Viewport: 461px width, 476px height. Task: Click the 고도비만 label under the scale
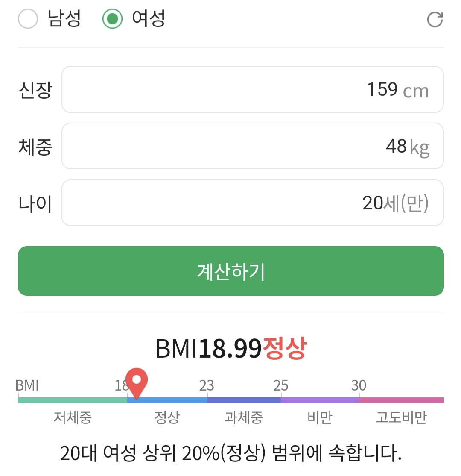tap(401, 417)
